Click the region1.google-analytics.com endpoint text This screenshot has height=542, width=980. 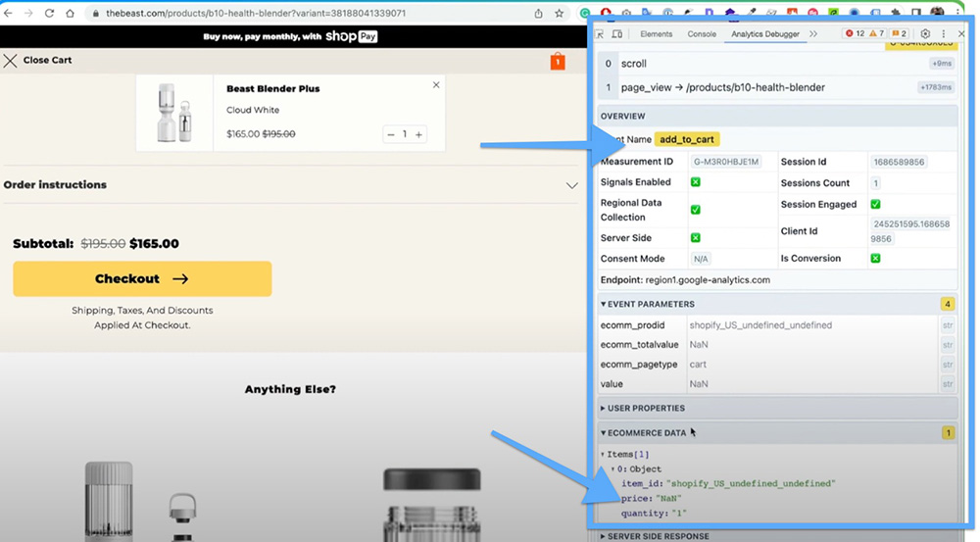pyautogui.click(x=708, y=280)
